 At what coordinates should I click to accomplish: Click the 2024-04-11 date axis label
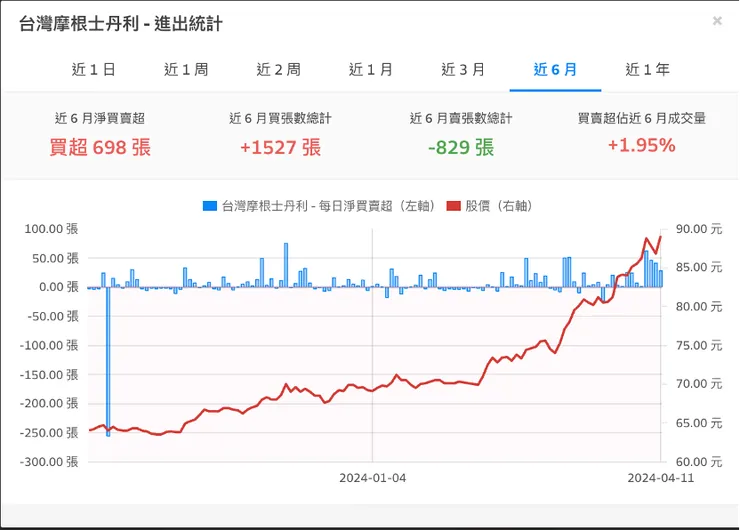coord(661,478)
